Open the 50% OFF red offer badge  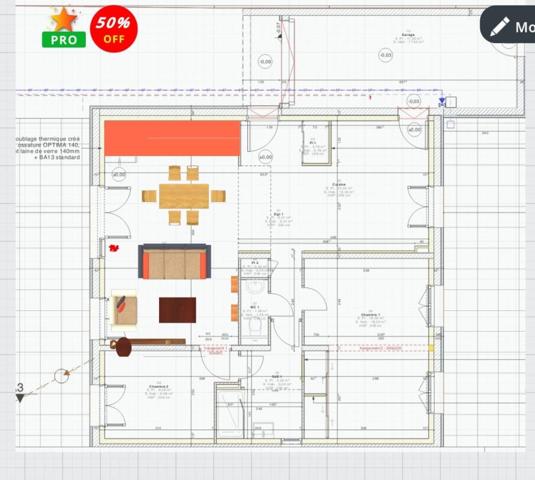114,29
